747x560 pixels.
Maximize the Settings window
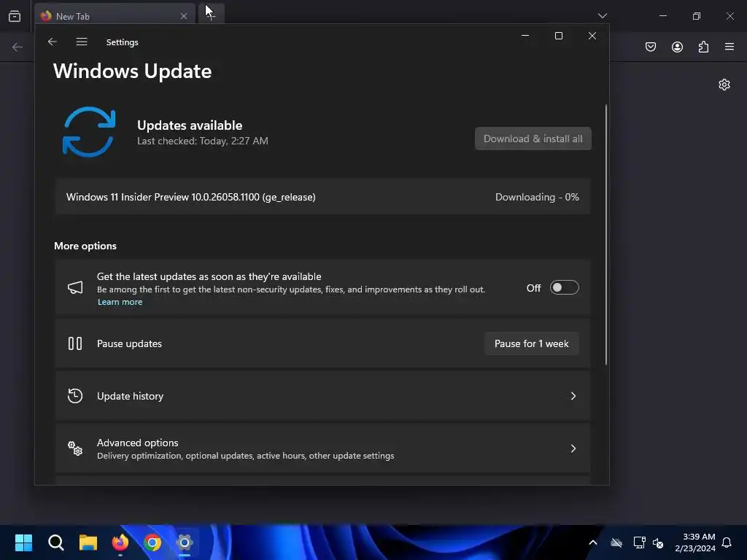(559, 36)
